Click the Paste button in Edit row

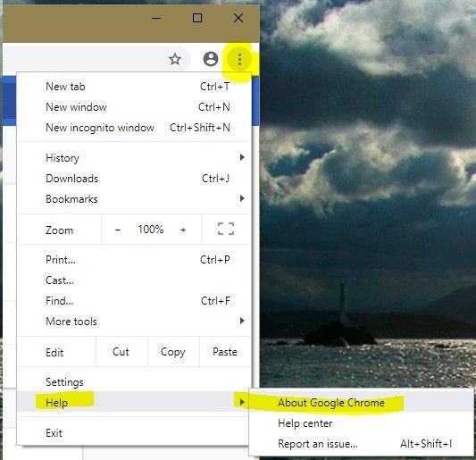pyautogui.click(x=225, y=352)
